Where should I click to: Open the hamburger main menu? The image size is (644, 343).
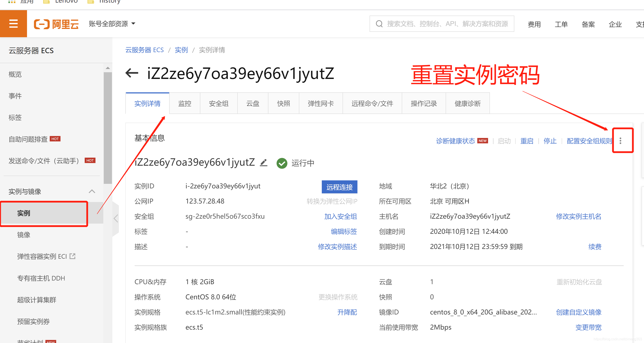tap(13, 24)
